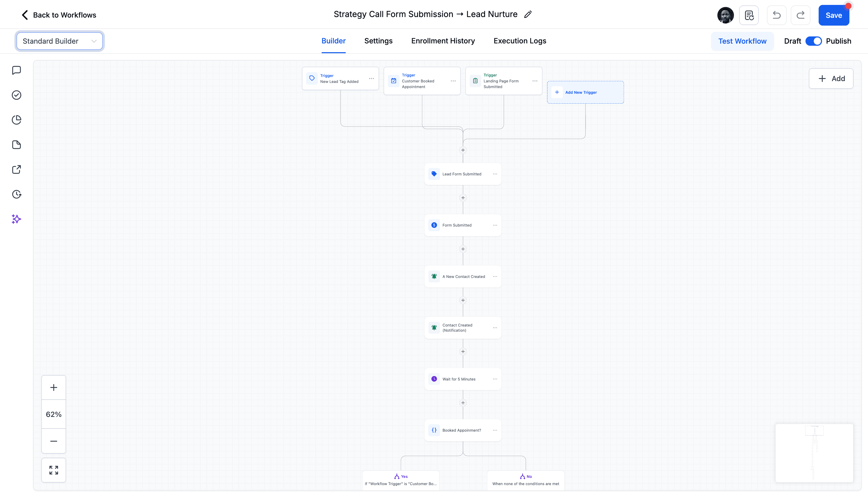Click the Save button
This screenshot has height=497, width=868.
(x=834, y=15)
